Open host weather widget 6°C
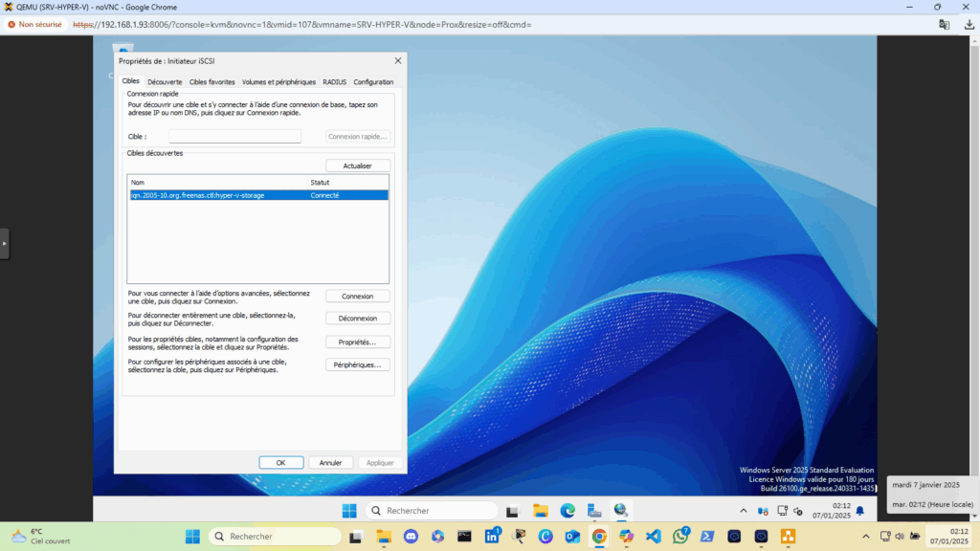Image resolution: width=980 pixels, height=551 pixels. click(41, 536)
